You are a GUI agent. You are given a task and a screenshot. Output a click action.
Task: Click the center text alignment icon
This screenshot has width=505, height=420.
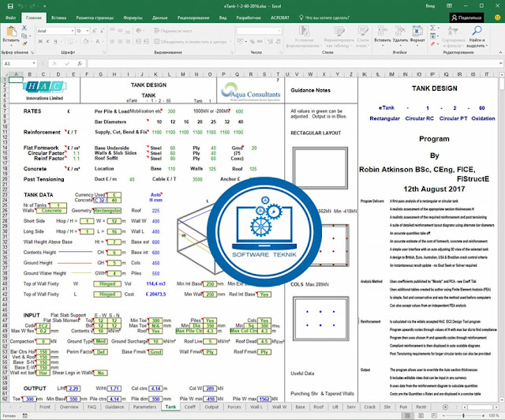(x=120, y=42)
